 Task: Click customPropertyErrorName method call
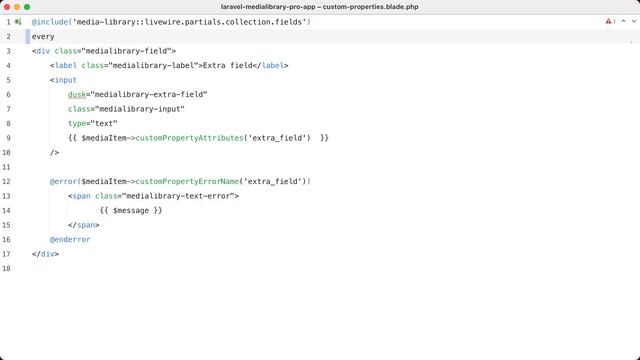click(187, 181)
